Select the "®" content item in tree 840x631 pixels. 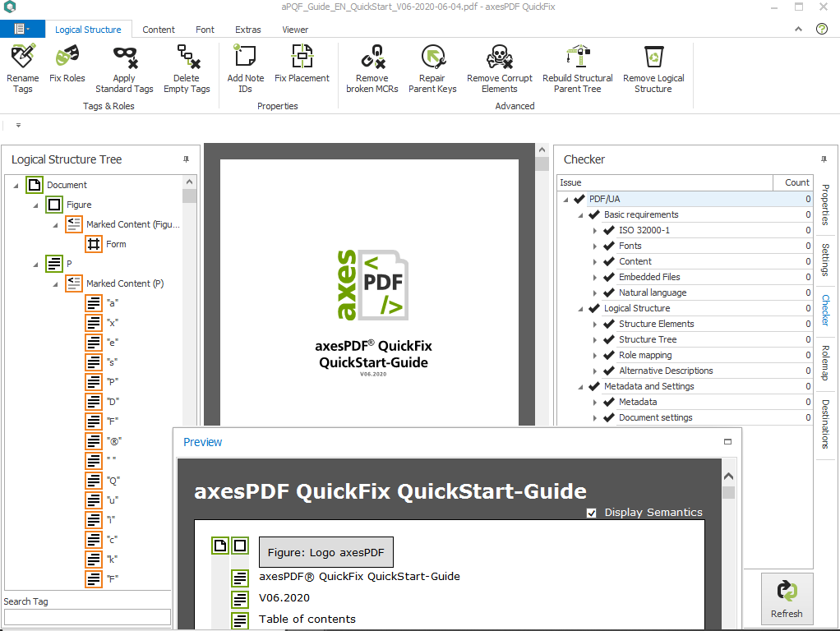104,441
